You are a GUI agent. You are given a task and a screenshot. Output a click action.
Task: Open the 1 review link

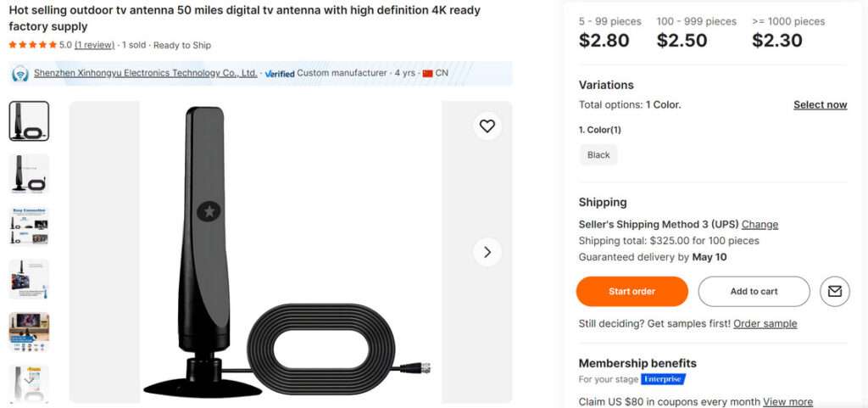[94, 45]
